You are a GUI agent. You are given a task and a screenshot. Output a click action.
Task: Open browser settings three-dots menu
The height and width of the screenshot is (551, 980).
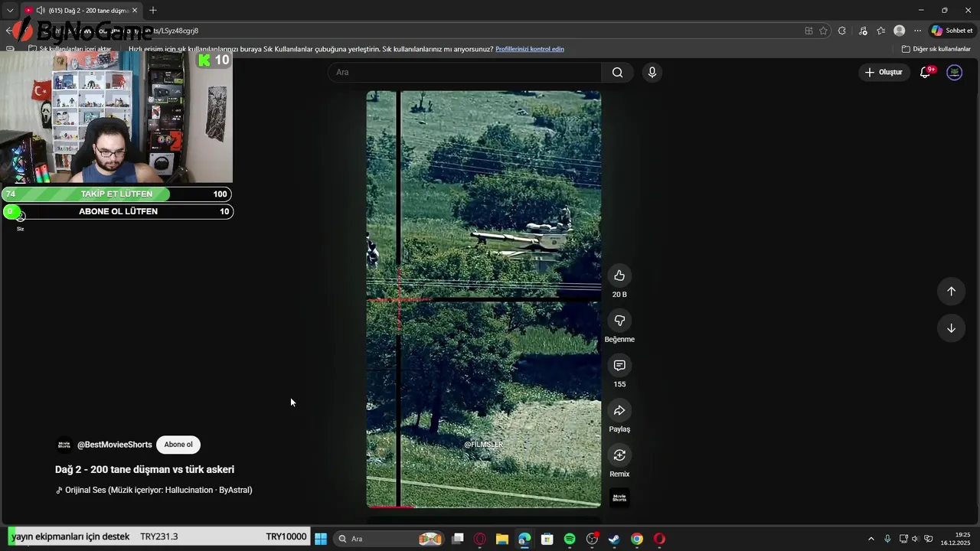click(x=917, y=31)
